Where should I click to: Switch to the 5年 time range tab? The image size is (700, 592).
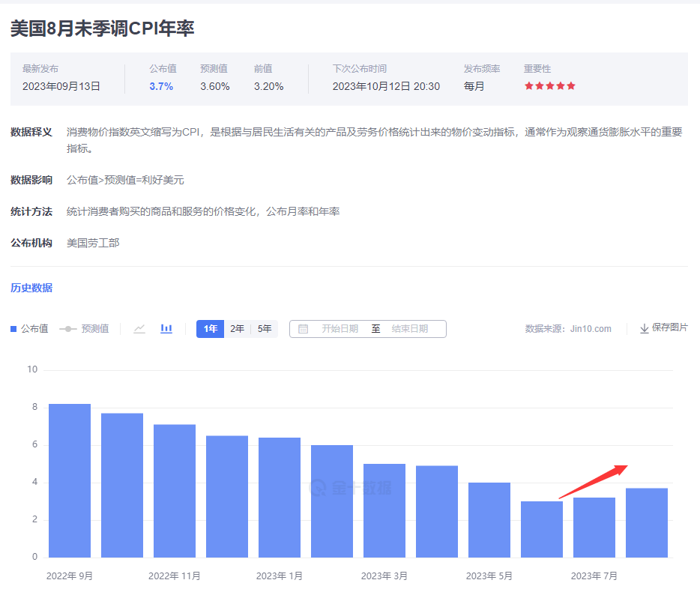click(263, 328)
